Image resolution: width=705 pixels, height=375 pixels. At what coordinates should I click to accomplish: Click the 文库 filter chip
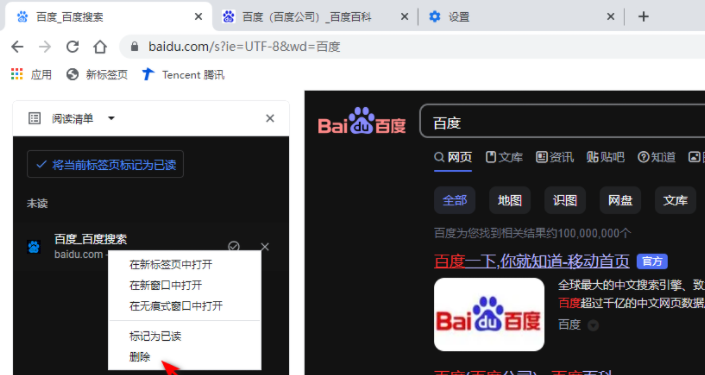point(675,200)
